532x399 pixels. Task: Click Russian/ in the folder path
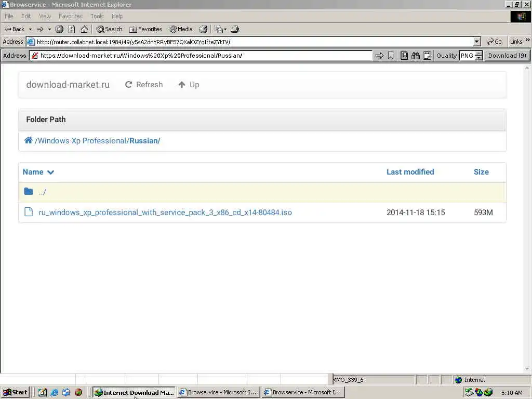coord(145,141)
